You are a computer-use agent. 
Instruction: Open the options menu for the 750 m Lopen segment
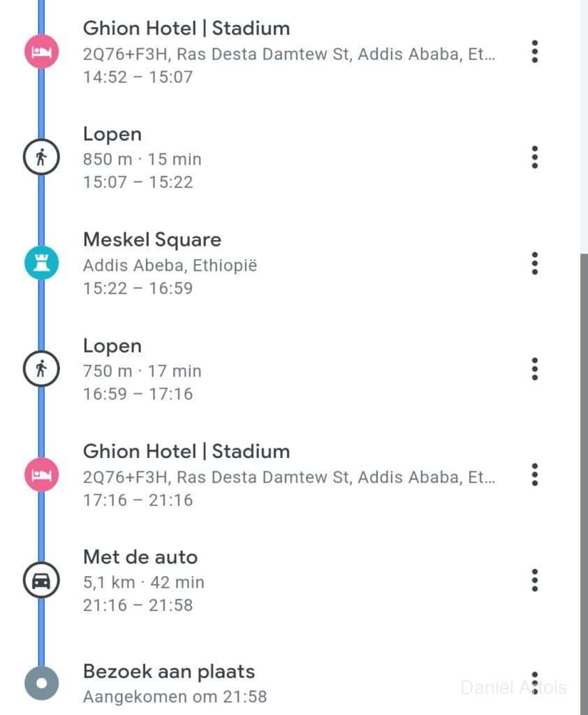click(x=534, y=369)
